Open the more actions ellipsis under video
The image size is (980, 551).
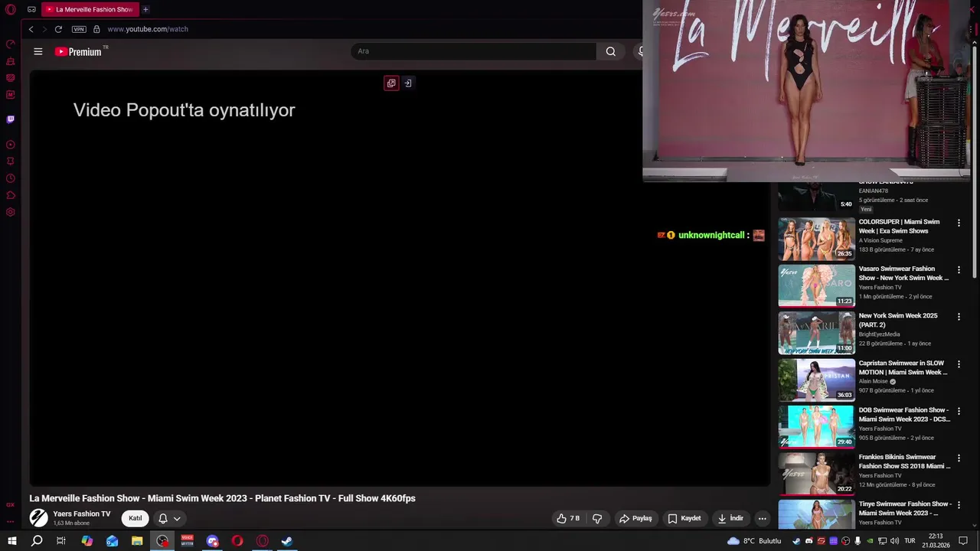pyautogui.click(x=762, y=518)
